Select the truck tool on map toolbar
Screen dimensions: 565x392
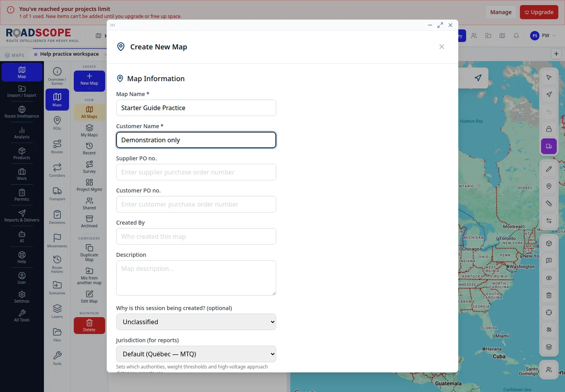click(x=549, y=146)
